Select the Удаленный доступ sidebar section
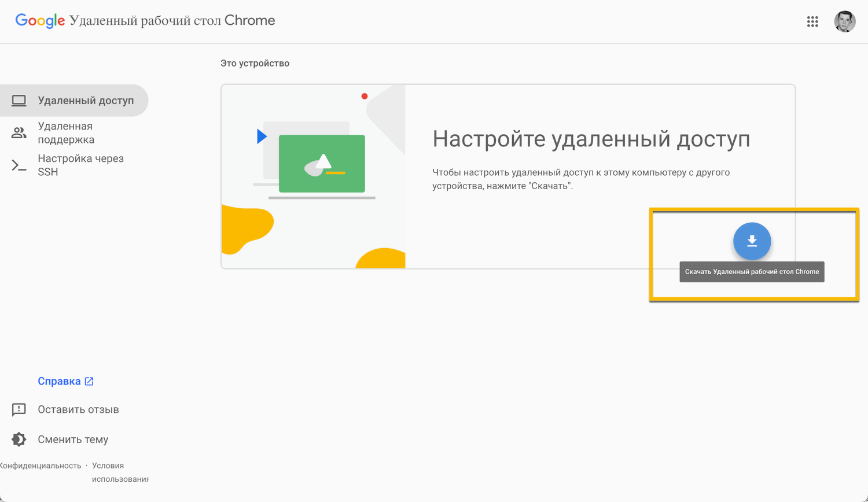This screenshot has width=868, height=502. pos(81,100)
